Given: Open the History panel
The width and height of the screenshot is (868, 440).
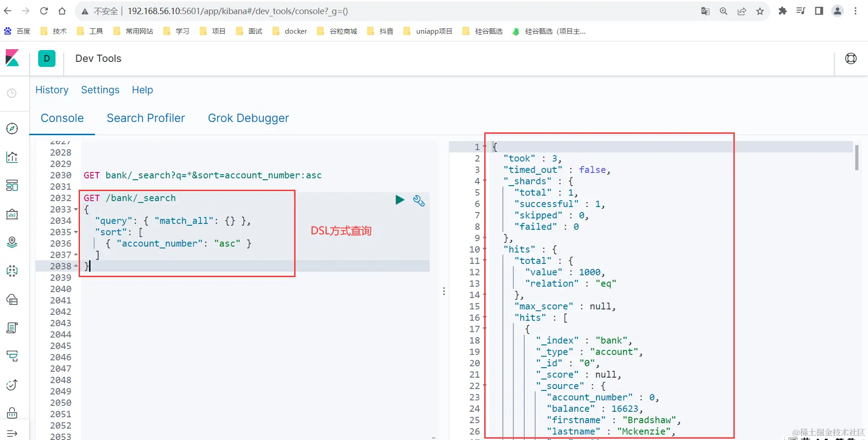Looking at the screenshot, I should (52, 90).
